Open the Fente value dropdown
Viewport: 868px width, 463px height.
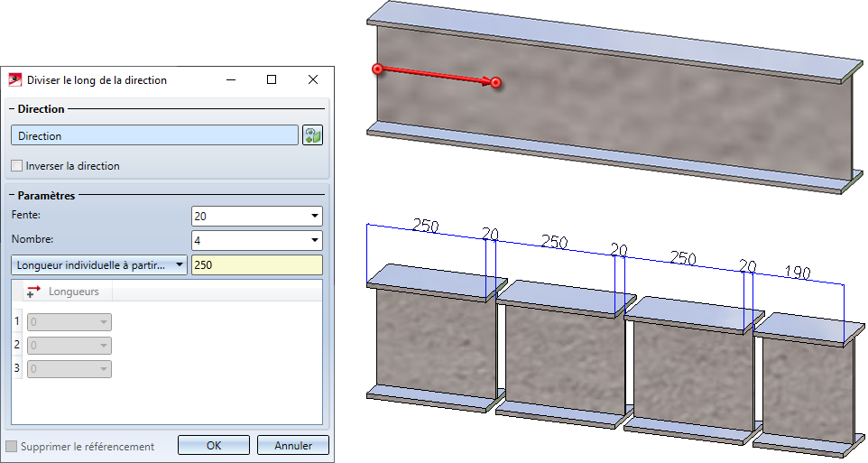coord(314,216)
